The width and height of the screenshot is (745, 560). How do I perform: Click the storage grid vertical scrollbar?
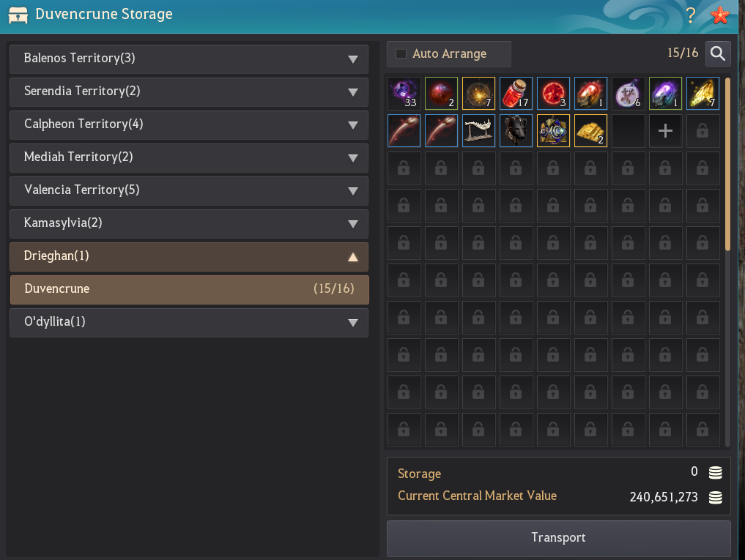[727, 165]
